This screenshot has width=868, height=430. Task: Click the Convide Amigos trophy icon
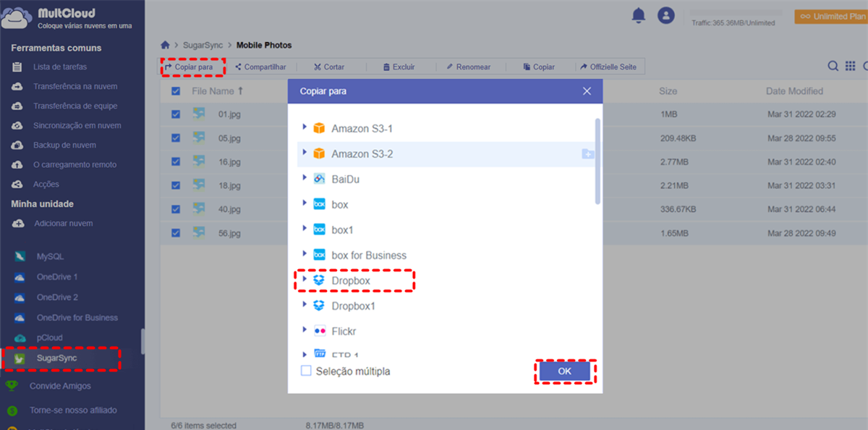(x=12, y=386)
